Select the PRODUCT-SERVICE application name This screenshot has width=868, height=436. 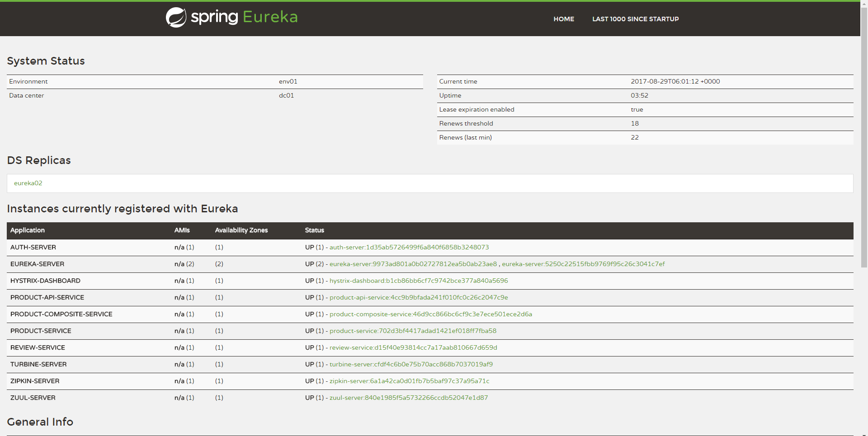click(41, 331)
